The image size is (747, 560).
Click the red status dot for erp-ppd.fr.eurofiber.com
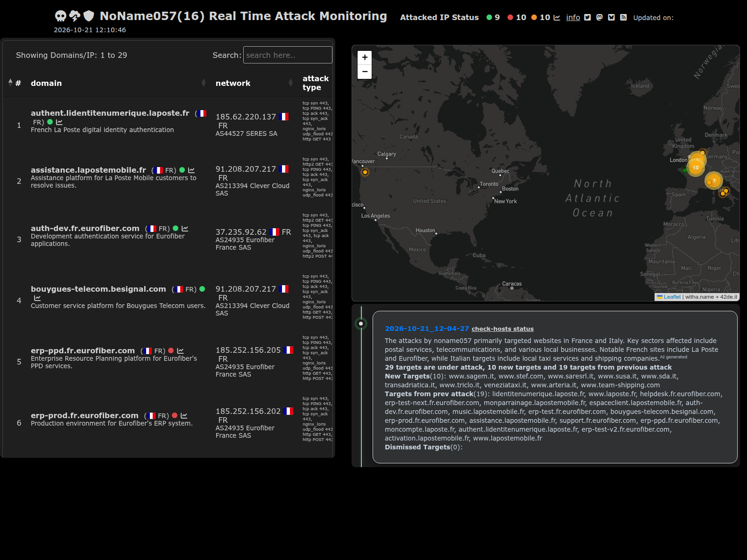pos(171,350)
